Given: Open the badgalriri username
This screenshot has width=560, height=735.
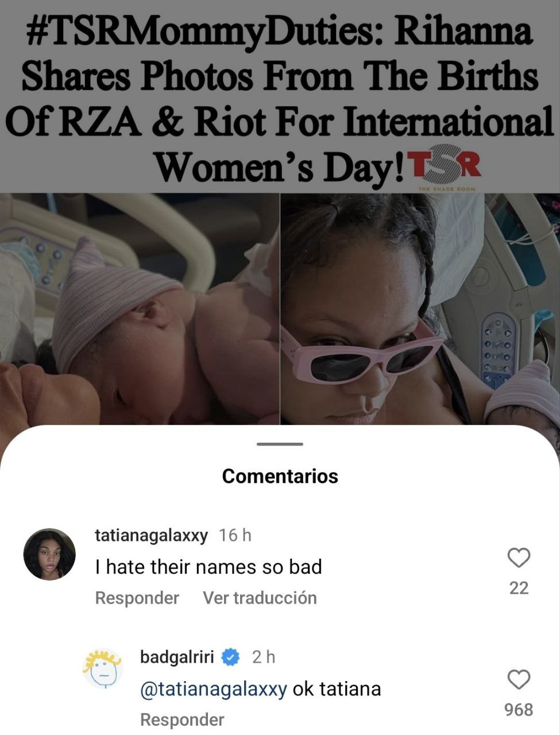Looking at the screenshot, I should (x=177, y=656).
